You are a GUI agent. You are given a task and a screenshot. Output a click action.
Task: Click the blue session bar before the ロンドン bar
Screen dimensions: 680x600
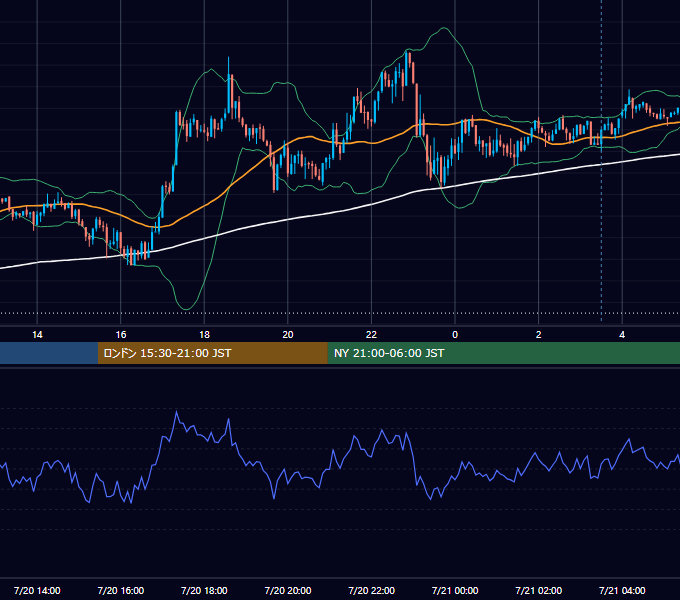(49, 353)
